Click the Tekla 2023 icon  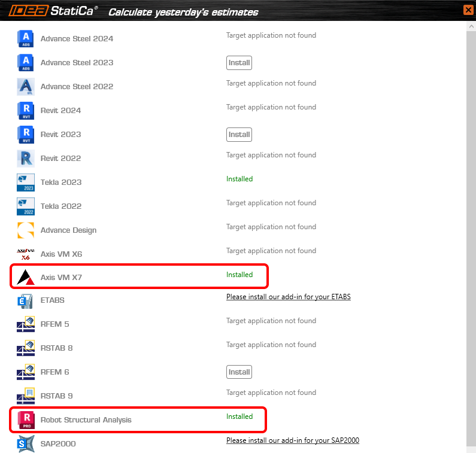[26, 183]
